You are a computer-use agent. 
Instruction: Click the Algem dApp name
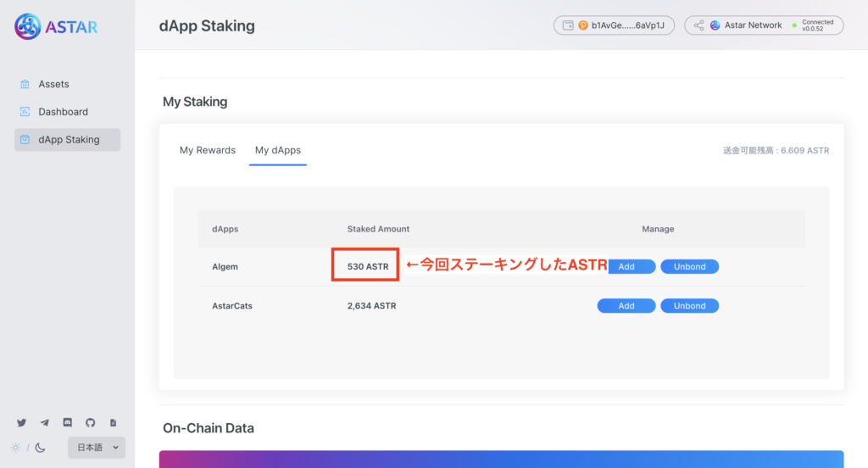(x=225, y=266)
